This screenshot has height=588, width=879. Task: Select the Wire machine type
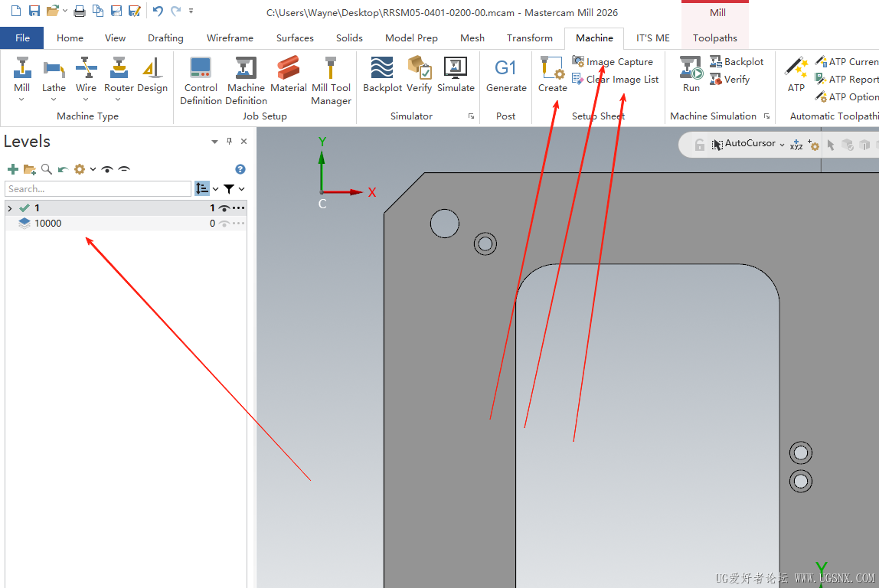click(86, 74)
